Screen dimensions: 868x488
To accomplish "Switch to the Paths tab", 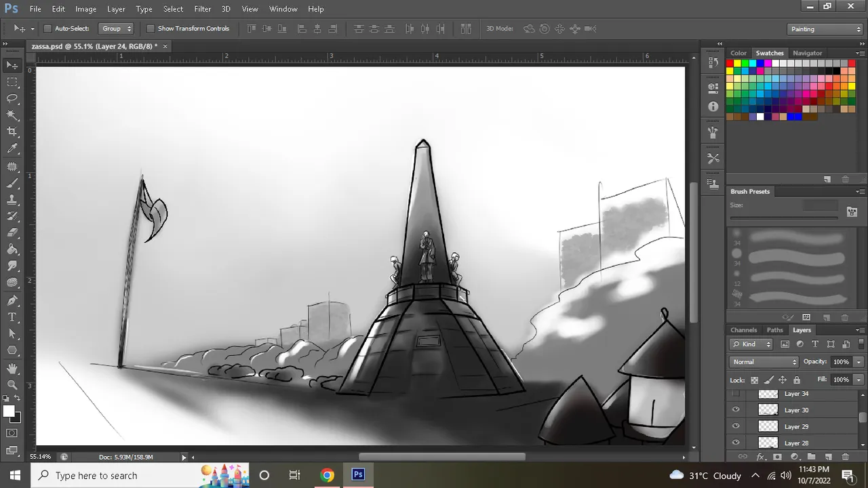I will point(775,330).
